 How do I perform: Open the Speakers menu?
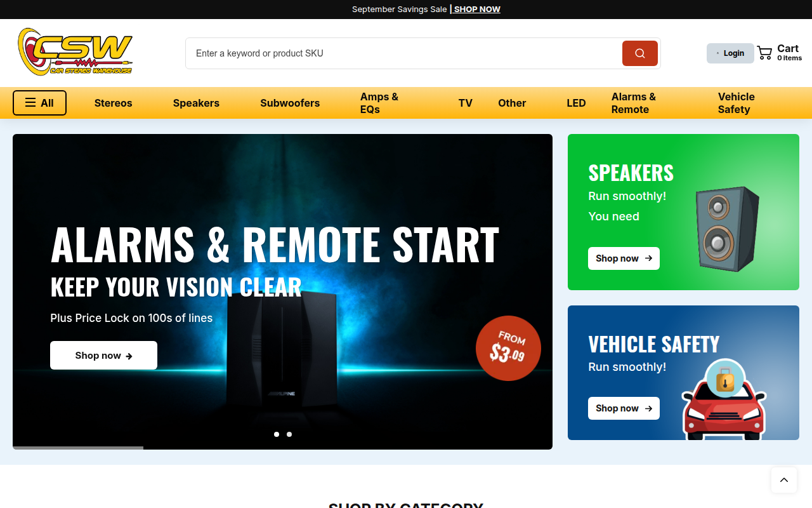pyautogui.click(x=196, y=103)
